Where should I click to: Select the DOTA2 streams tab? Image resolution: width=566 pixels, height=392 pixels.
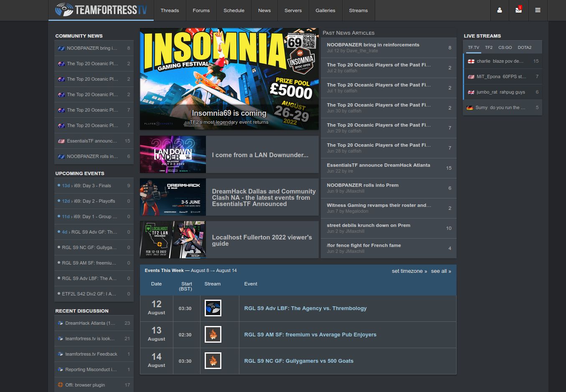[524, 47]
